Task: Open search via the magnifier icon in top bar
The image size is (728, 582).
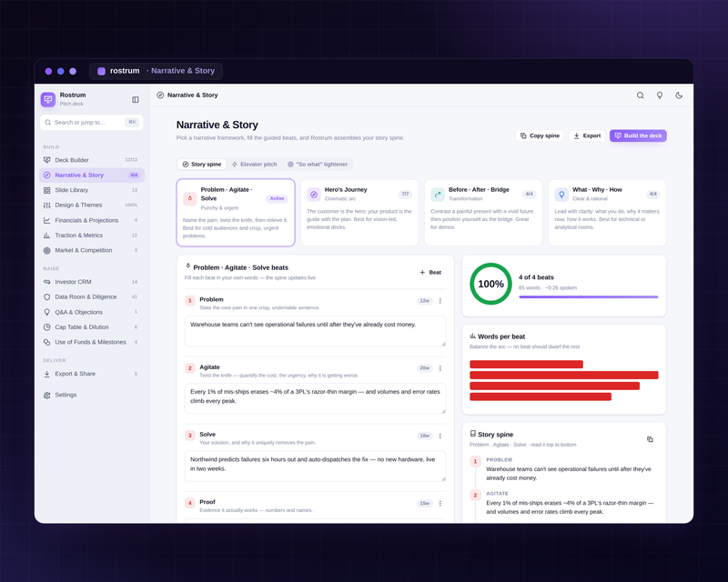Action: pyautogui.click(x=641, y=95)
